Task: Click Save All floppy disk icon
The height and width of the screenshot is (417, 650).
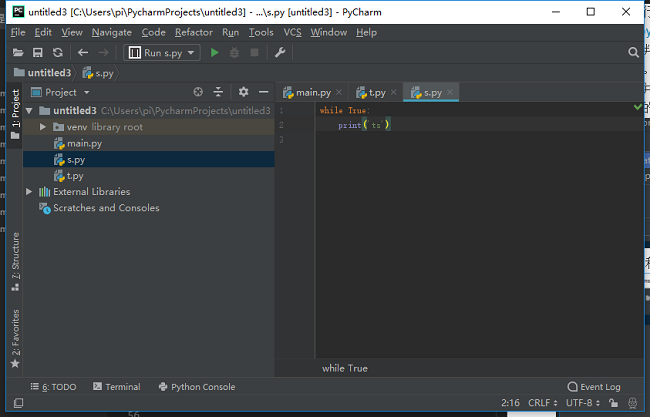Action: click(x=38, y=53)
